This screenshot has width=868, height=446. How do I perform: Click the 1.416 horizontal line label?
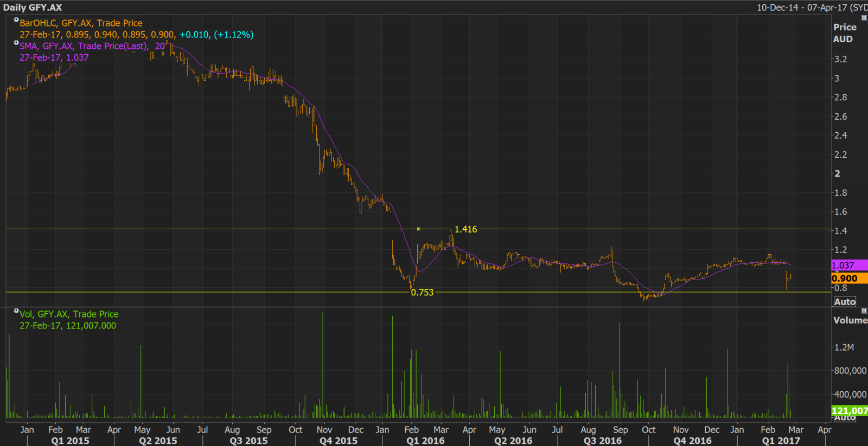[465, 229]
